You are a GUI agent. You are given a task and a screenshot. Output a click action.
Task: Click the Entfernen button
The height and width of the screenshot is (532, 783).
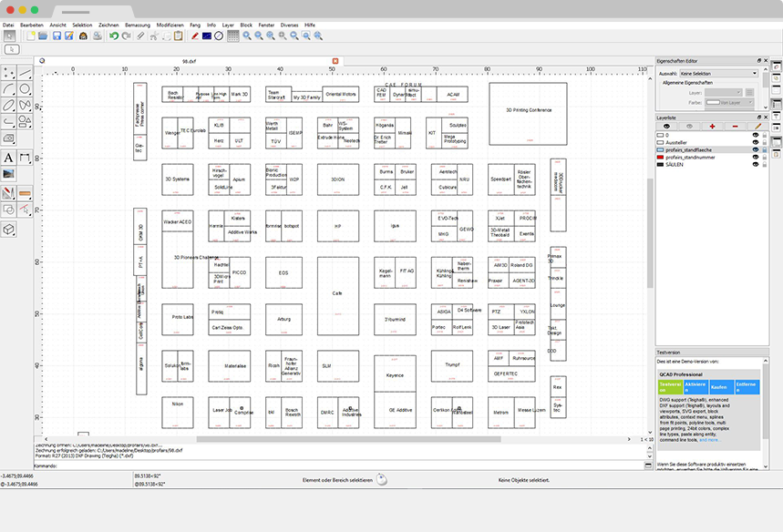pyautogui.click(x=747, y=387)
